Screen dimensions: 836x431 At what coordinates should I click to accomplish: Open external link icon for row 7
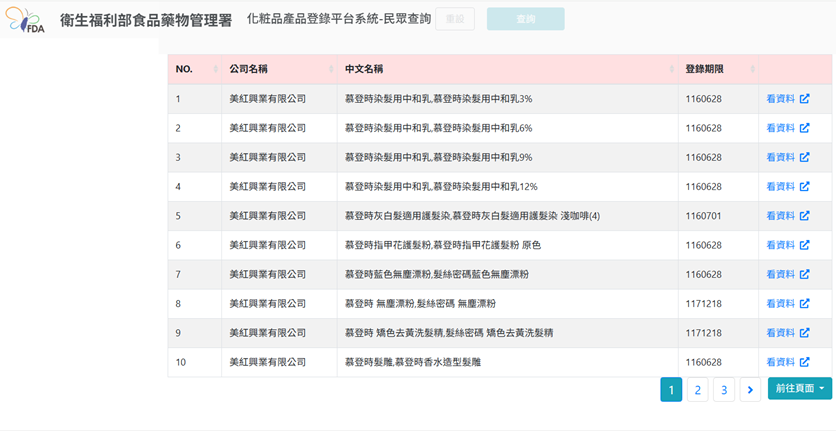click(804, 274)
